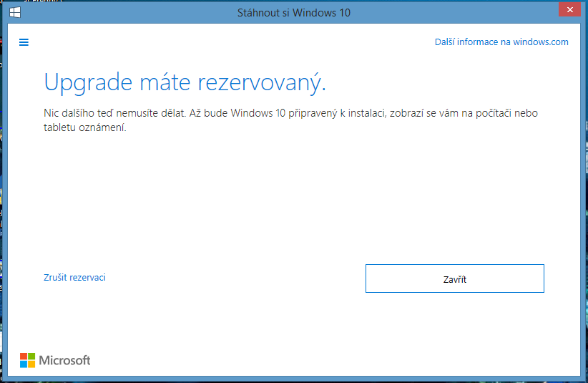Close the window with the red X
588x383 pixels.
tap(568, 10)
